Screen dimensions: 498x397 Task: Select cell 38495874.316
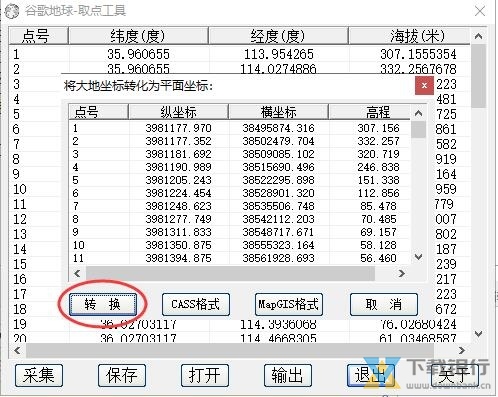click(x=278, y=128)
